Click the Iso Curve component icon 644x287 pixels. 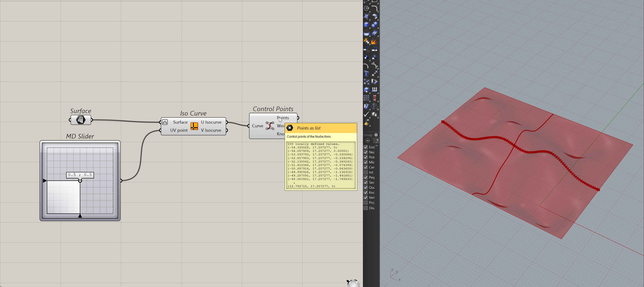pos(194,126)
